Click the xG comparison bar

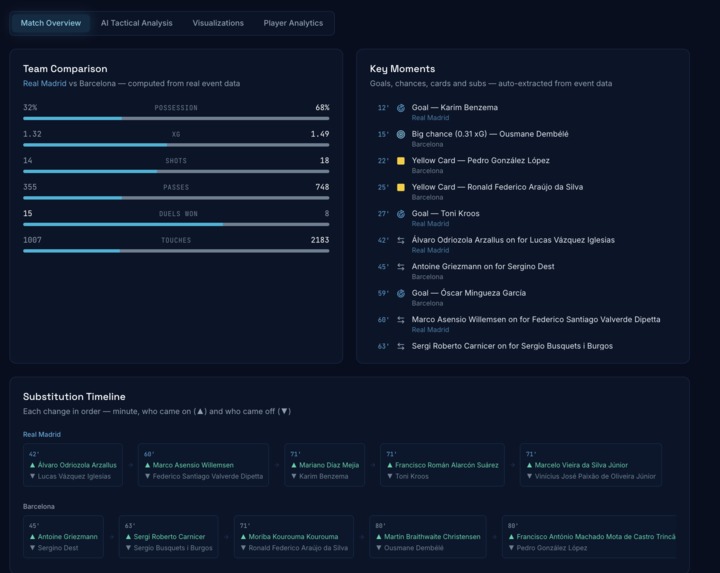coord(176,145)
